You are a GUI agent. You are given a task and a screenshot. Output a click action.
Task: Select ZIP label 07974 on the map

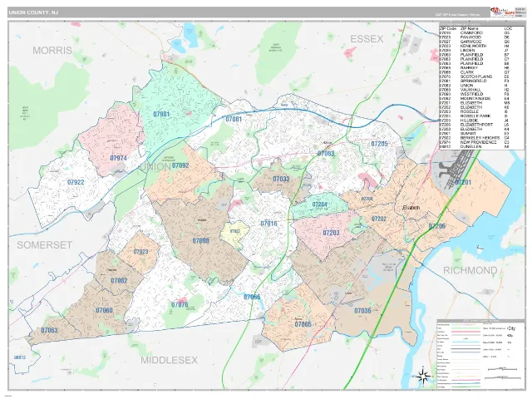(118, 158)
